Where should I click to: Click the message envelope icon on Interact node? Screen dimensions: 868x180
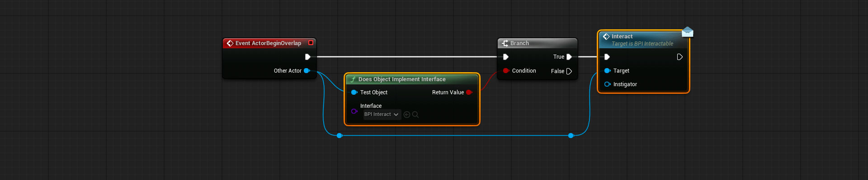click(x=687, y=32)
